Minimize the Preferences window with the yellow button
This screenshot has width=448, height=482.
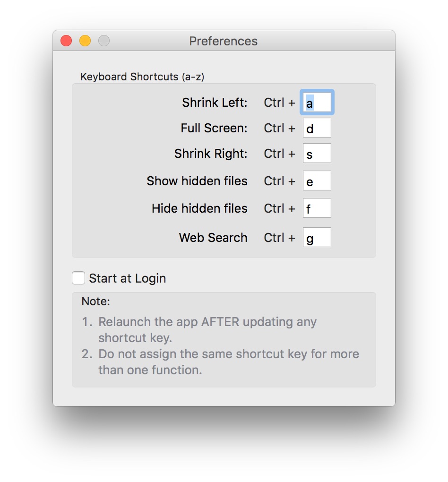coord(85,41)
